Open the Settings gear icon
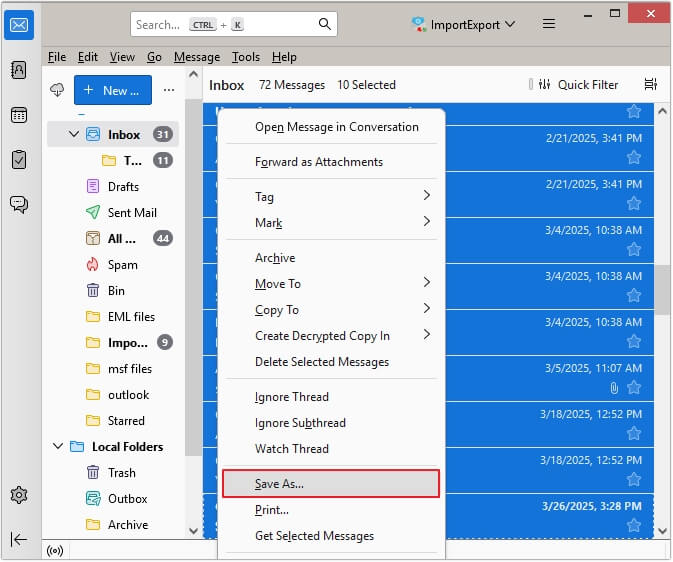The height and width of the screenshot is (562, 673). 19,495
